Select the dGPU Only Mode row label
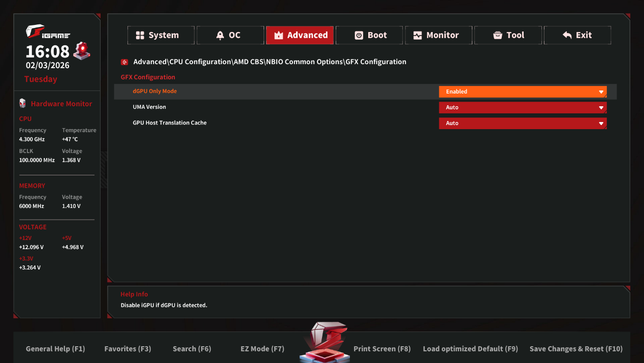Viewport: 644px width, 363px height. click(154, 92)
